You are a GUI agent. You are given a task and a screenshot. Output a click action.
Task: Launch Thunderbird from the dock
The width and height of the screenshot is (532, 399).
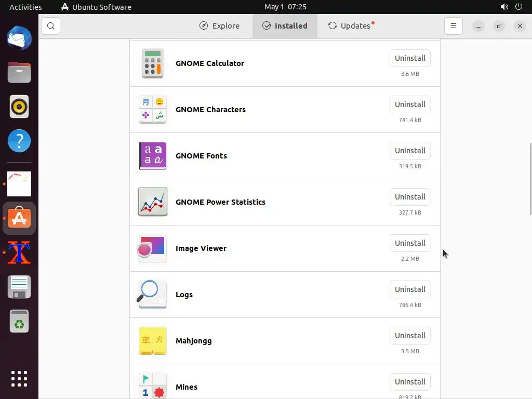pyautogui.click(x=19, y=38)
